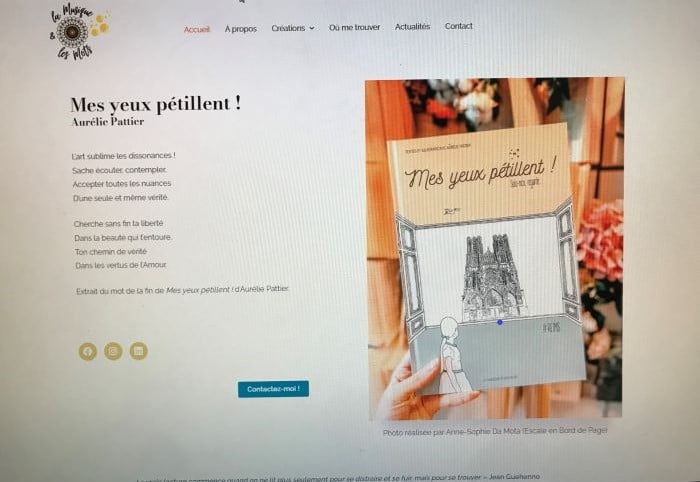The width and height of the screenshot is (700, 482).
Task: Go to the Accueil menu item
Action: 197,29
